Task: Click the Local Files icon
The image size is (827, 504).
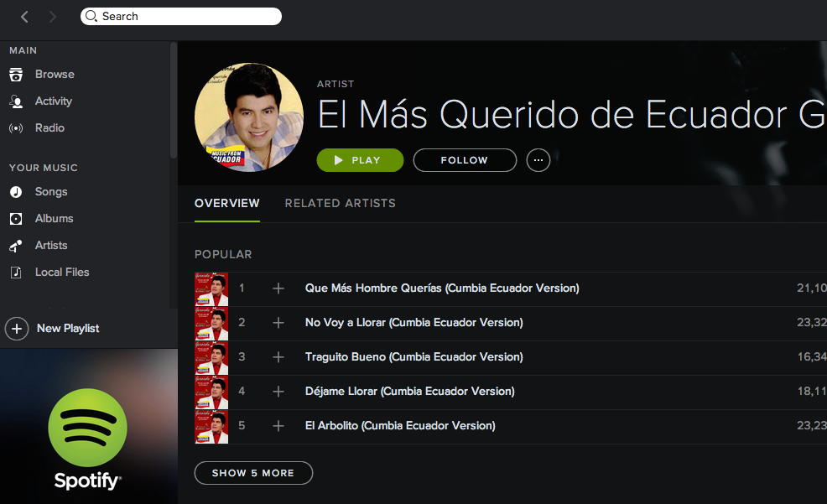Action: click(x=16, y=273)
